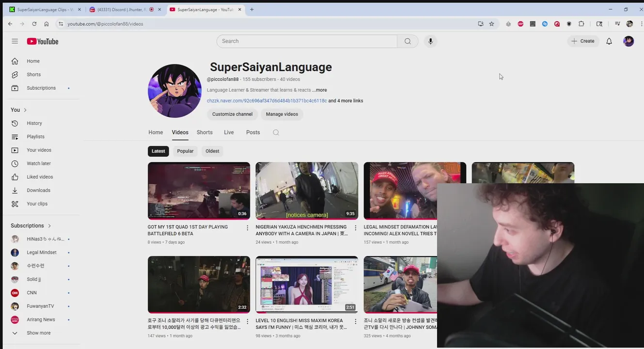
Task: Expand channel description with more
Action: pos(319,90)
